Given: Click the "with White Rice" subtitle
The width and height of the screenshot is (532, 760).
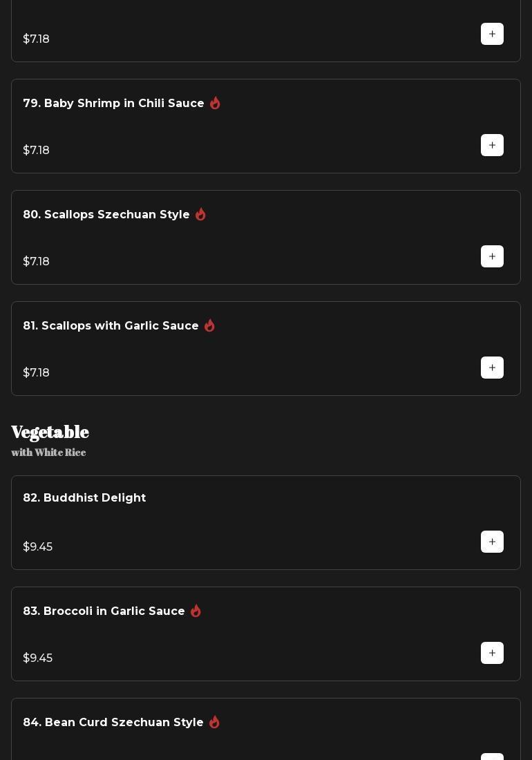Looking at the screenshot, I should (x=48, y=453).
